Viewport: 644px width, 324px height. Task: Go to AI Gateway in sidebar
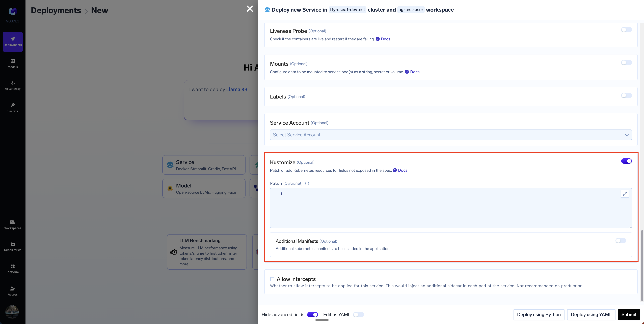pos(13,86)
